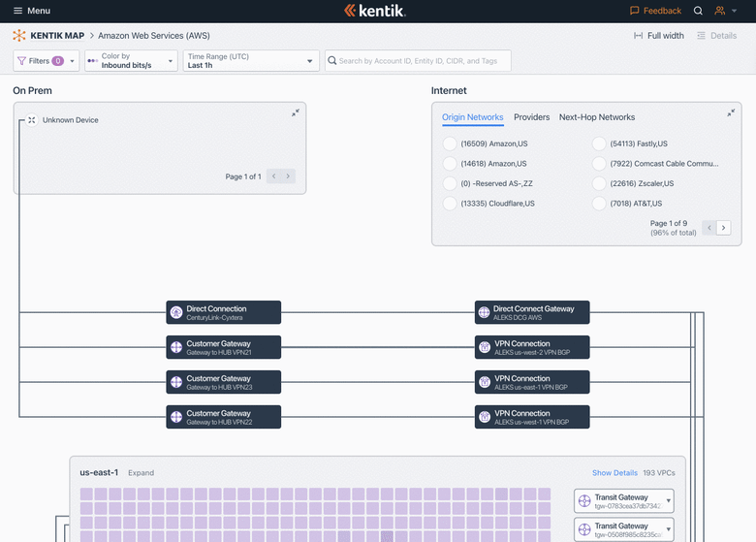Click the Unknown Device icon
This screenshot has width=756, height=542.
point(31,120)
